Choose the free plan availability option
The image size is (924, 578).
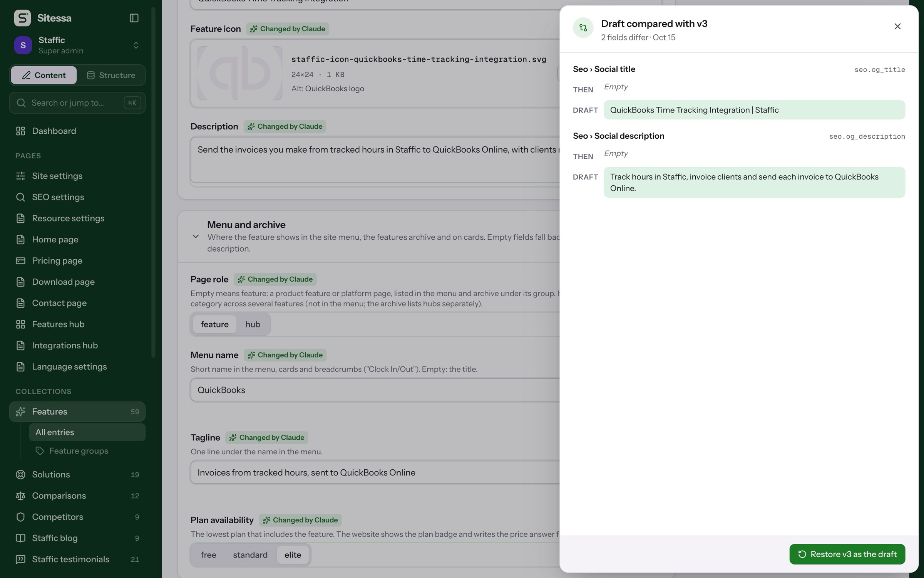tap(208, 555)
